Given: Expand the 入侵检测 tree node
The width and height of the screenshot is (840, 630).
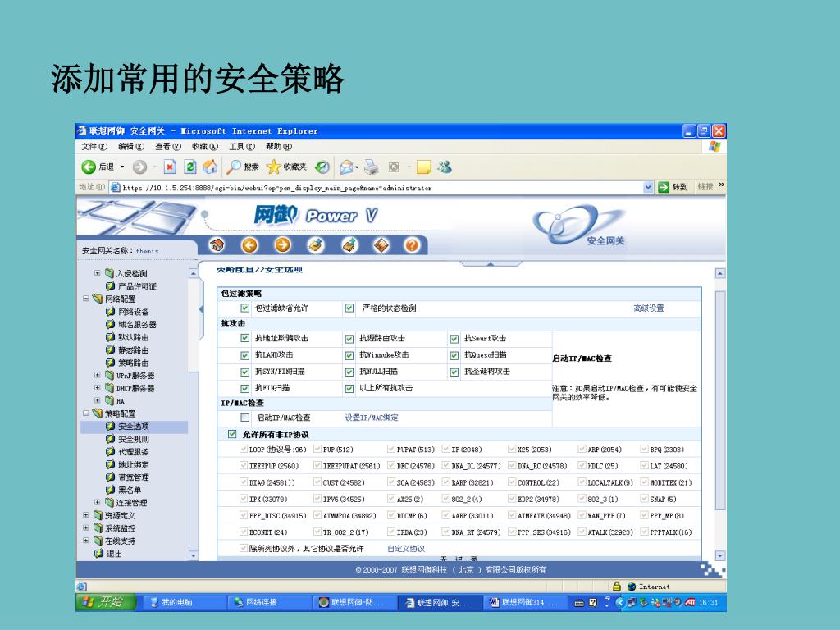Looking at the screenshot, I should pos(98,272).
